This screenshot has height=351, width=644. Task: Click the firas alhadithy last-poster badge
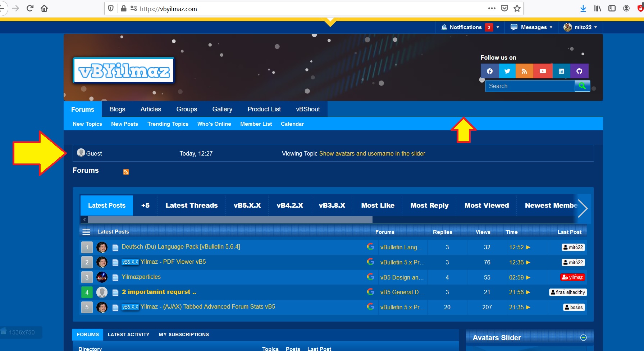click(x=568, y=292)
